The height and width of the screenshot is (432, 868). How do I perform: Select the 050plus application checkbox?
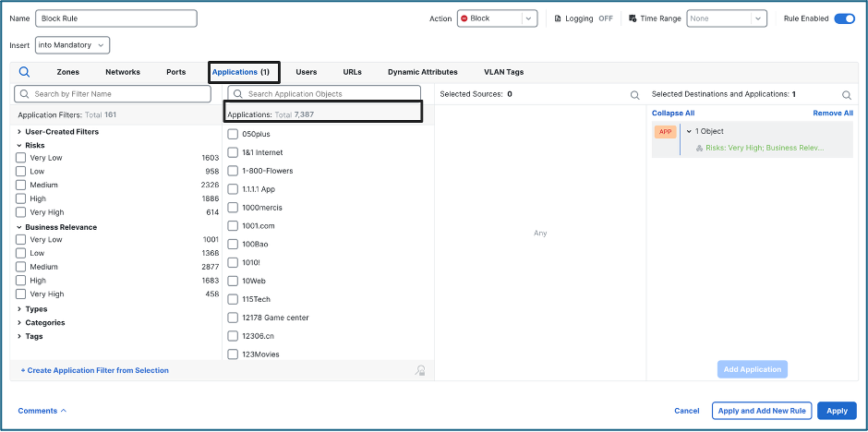pos(233,134)
